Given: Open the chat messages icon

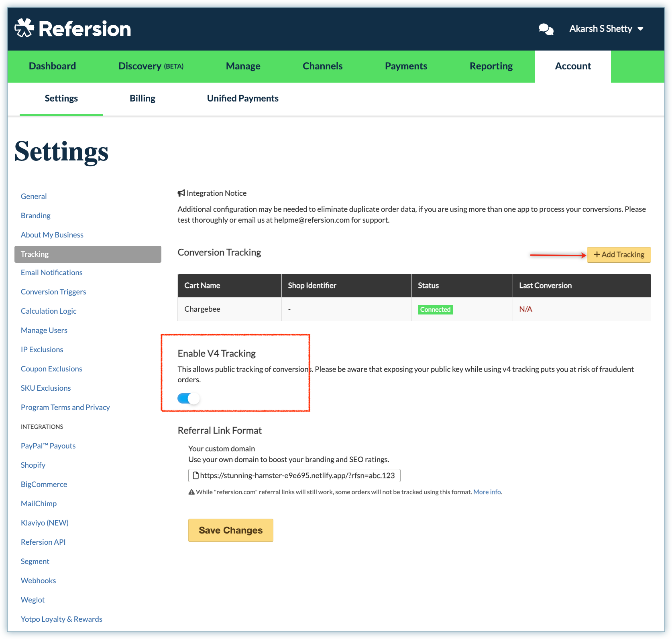Looking at the screenshot, I should [546, 29].
